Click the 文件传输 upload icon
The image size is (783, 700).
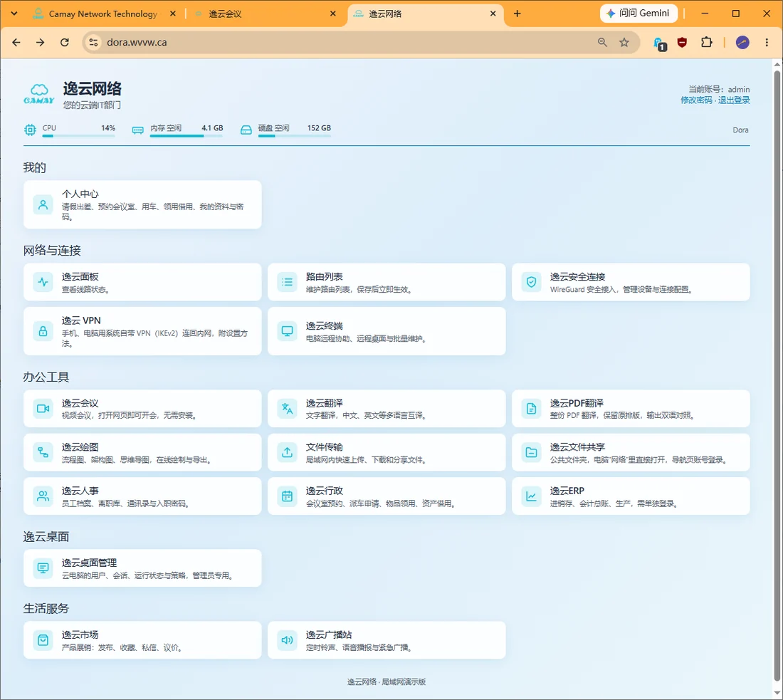coord(287,452)
